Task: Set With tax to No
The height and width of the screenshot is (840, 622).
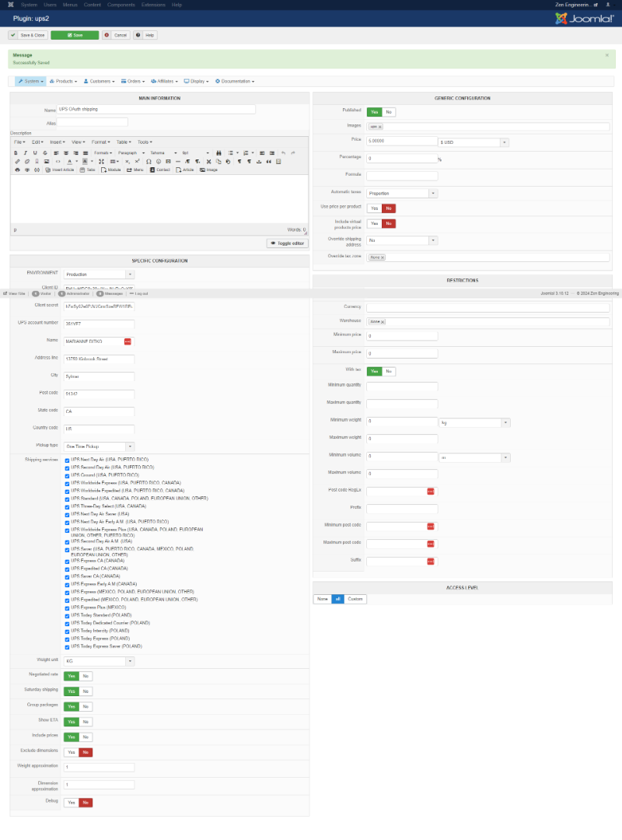Action: 389,371
